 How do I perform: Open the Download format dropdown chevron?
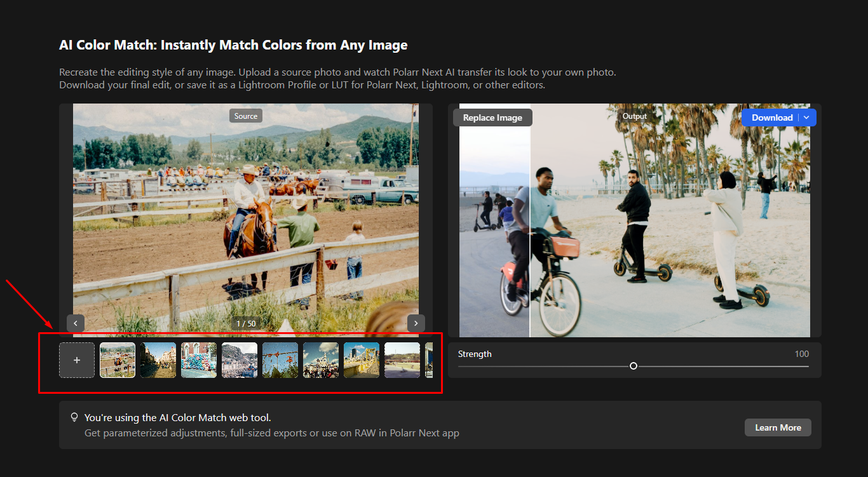[x=806, y=118]
